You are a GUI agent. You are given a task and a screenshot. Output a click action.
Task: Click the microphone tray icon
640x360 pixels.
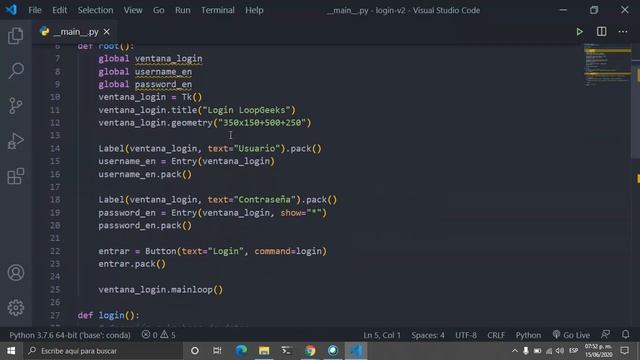(526, 351)
